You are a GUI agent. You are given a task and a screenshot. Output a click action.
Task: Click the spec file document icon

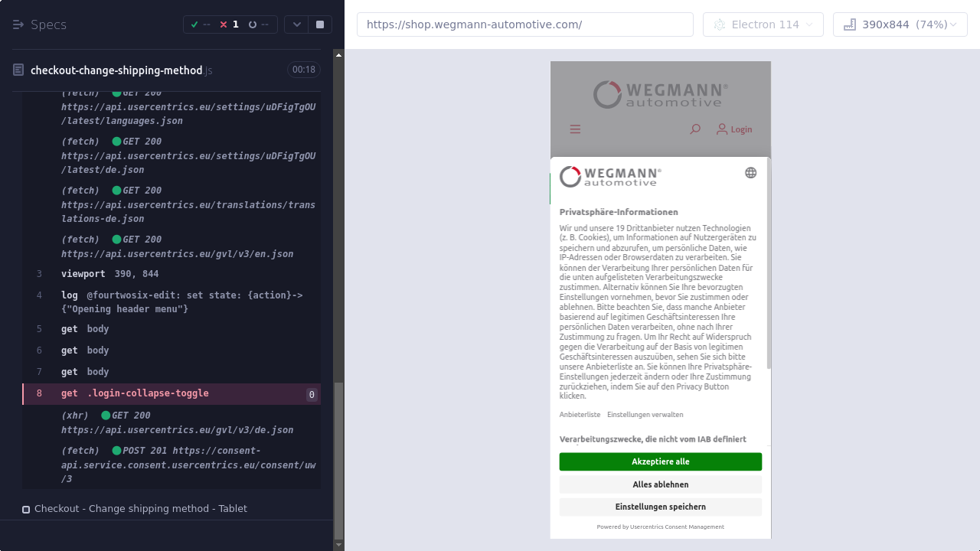(18, 70)
